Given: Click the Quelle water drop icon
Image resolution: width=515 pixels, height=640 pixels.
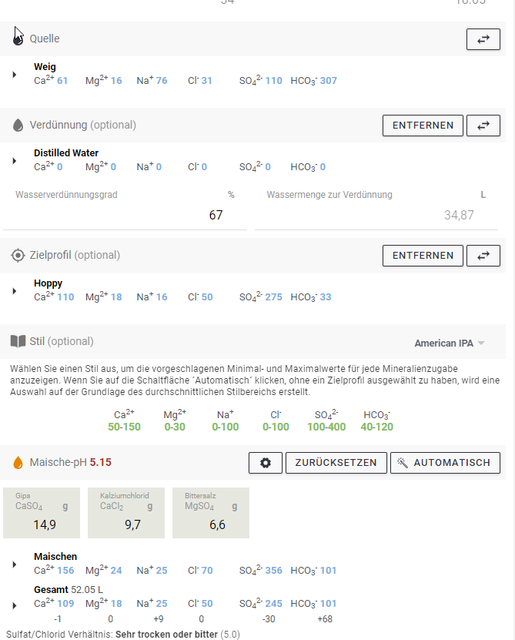Looking at the screenshot, I should pyautogui.click(x=18, y=38).
